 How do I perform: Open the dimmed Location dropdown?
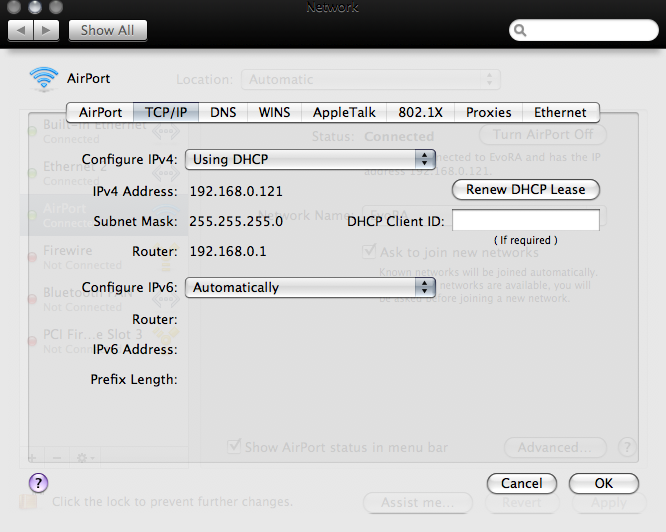[x=371, y=80]
